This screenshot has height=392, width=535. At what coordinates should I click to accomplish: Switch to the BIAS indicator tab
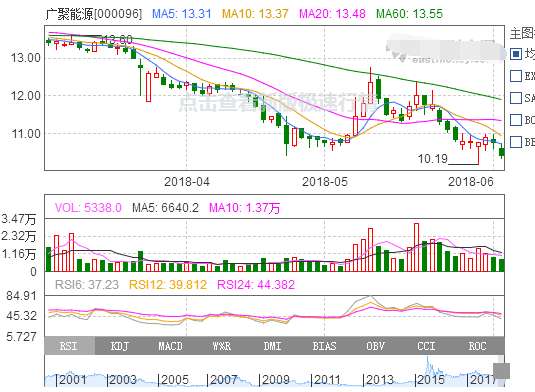(324, 346)
